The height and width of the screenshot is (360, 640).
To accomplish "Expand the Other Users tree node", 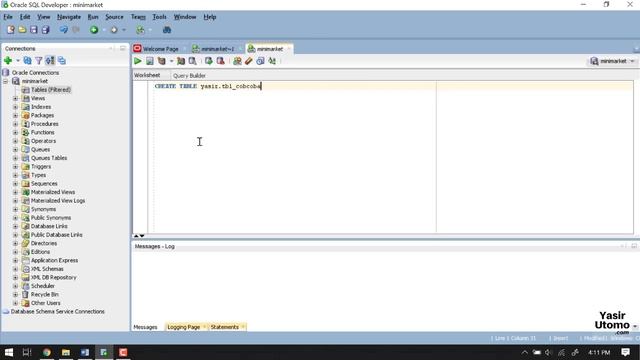I will [x=16, y=303].
